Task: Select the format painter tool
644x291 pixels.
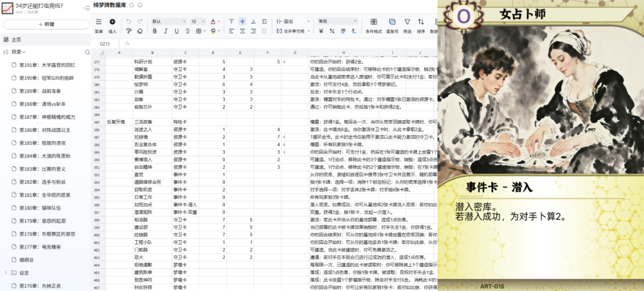Action: (x=129, y=31)
